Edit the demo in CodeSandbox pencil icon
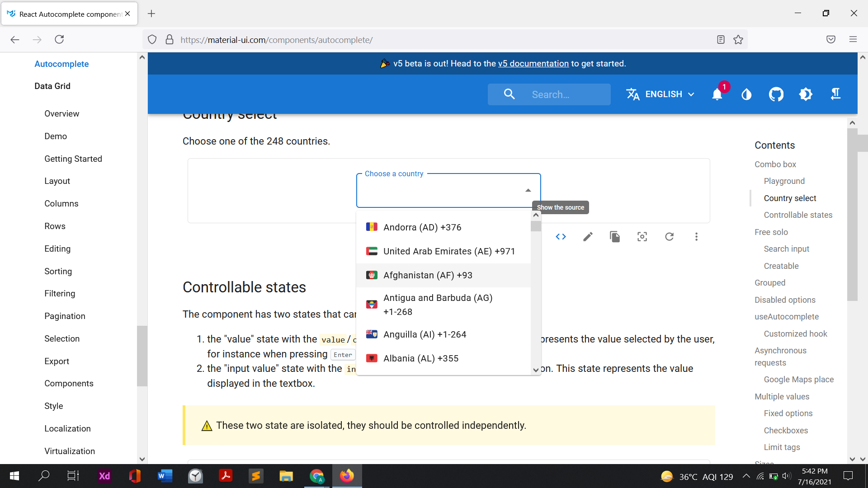The image size is (868, 488). [x=588, y=236]
